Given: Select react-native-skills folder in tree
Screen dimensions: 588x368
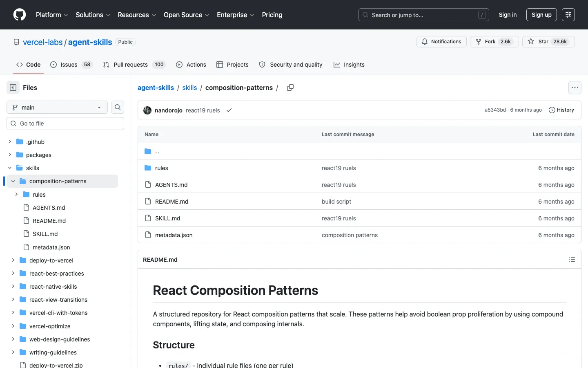Looking at the screenshot, I should pyautogui.click(x=53, y=287).
